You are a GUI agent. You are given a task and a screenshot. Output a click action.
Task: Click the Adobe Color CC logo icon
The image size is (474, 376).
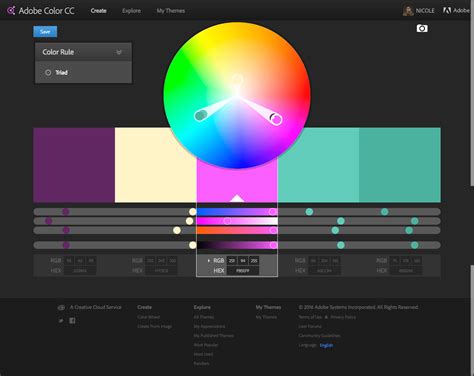pyautogui.click(x=11, y=11)
